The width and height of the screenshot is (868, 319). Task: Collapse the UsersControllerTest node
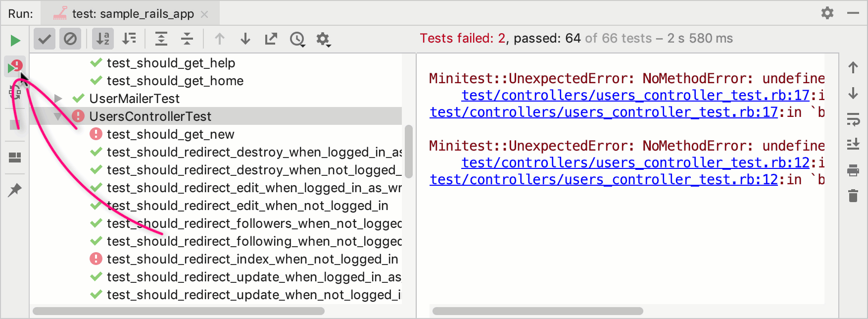[x=58, y=116]
